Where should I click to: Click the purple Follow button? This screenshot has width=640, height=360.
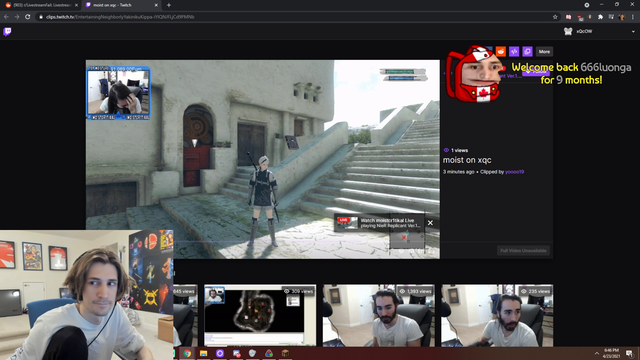(536, 71)
